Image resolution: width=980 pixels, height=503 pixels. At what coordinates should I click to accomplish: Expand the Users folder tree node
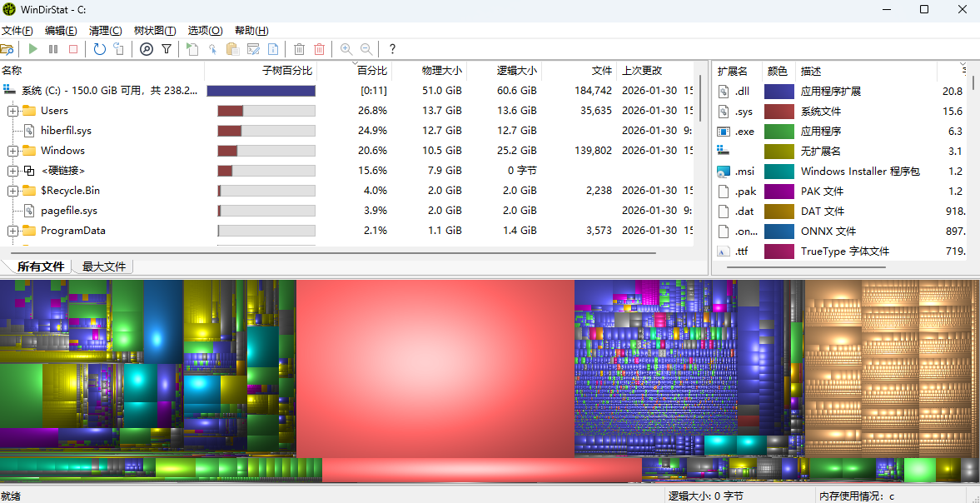[x=12, y=111]
